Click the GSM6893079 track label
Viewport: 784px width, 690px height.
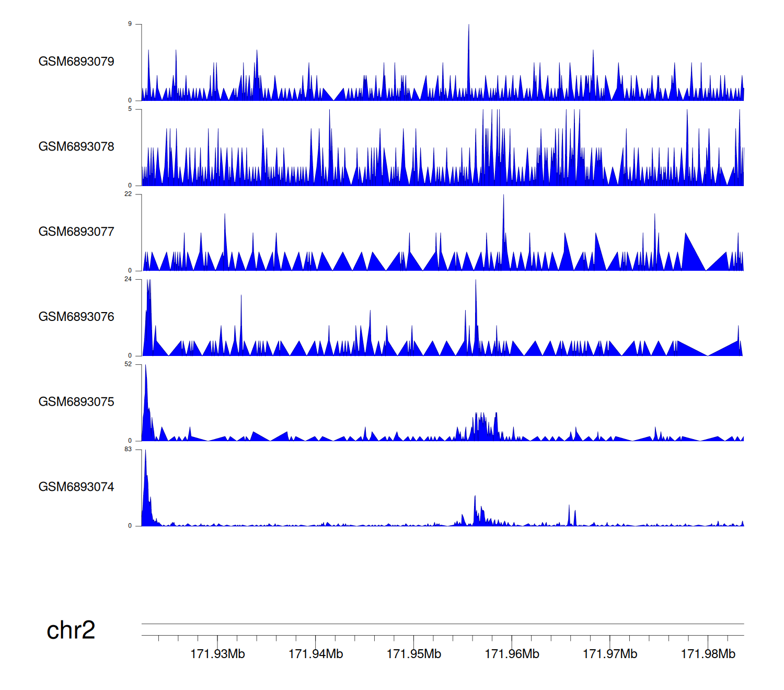(76, 62)
